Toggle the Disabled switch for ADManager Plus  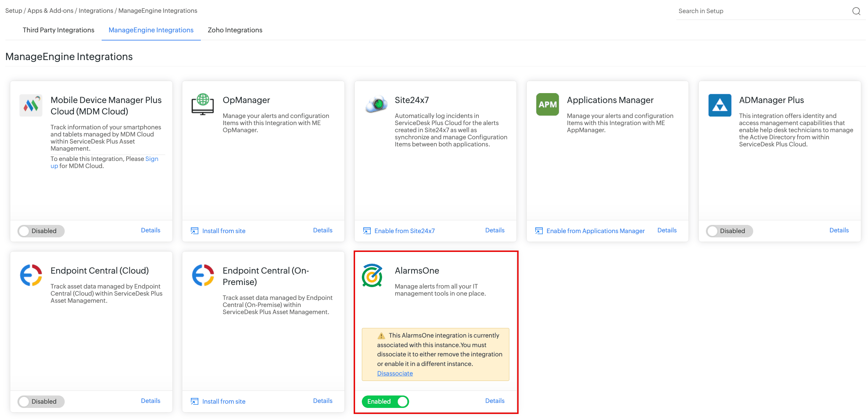pos(729,231)
